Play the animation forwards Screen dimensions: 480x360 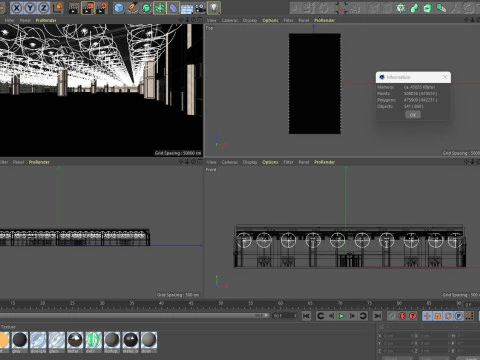(342, 316)
